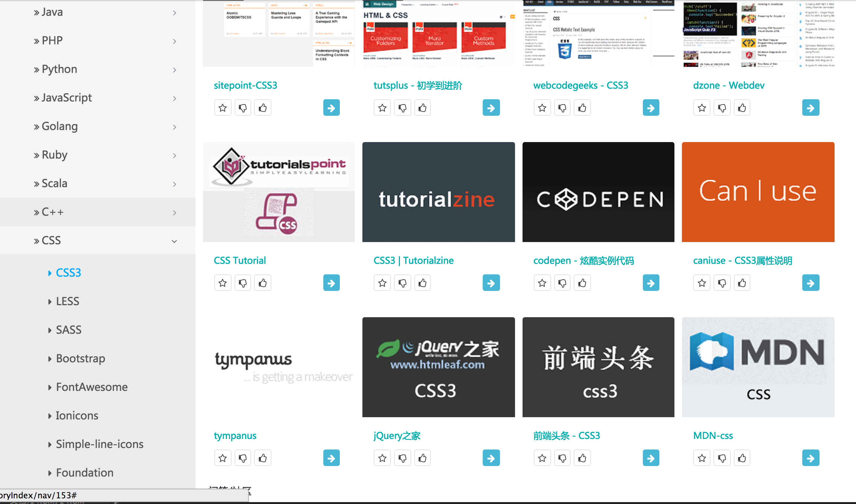The image size is (856, 504).
Task: Click the 前端头条 css3 thumbnail
Action: pyautogui.click(x=598, y=367)
